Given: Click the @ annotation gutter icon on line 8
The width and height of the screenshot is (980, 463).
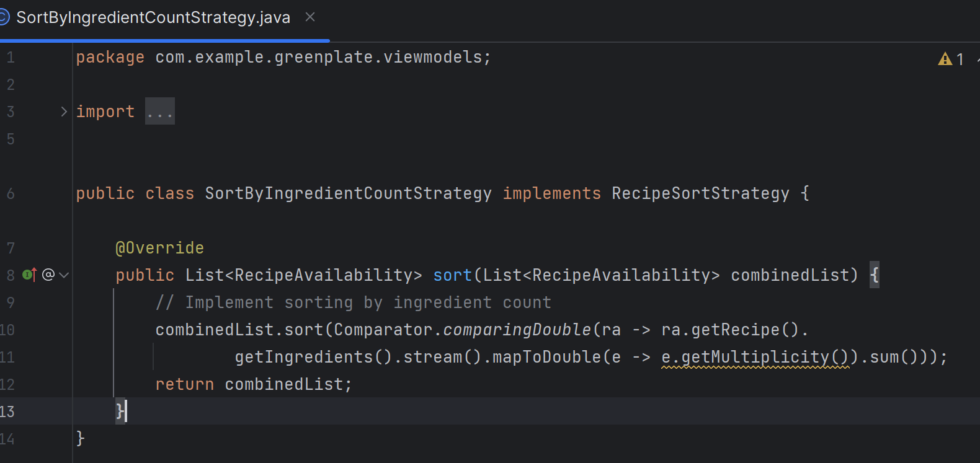Looking at the screenshot, I should 48,275.
